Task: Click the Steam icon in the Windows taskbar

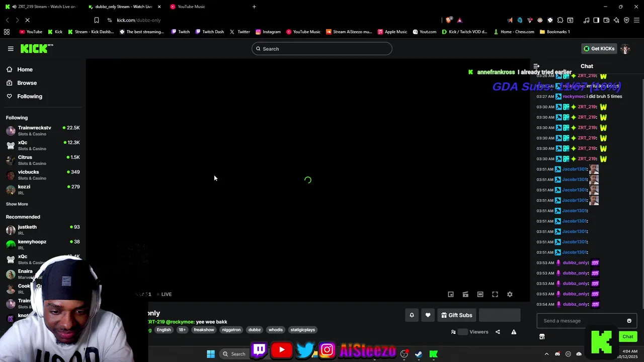Action: [x=418, y=354]
